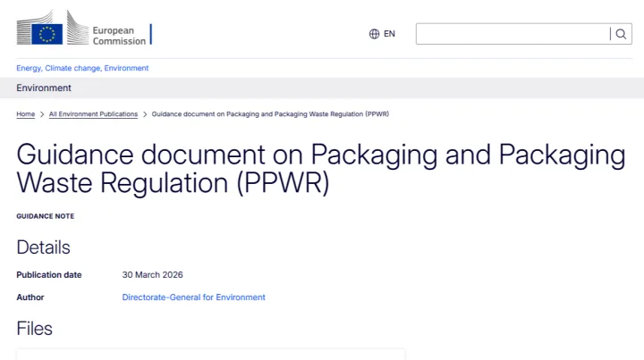Open All Environment Publications breadcrumb
The image size is (644, 360).
pyautogui.click(x=93, y=114)
